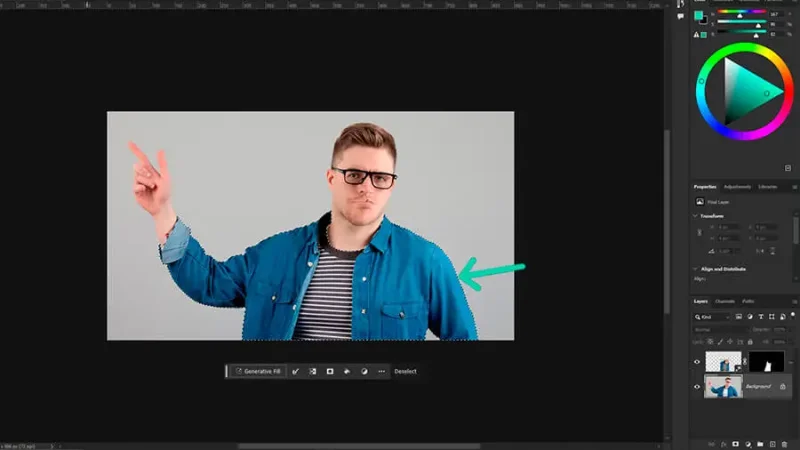
Task: Click the width-height link constraint icon
Action: tap(699, 233)
